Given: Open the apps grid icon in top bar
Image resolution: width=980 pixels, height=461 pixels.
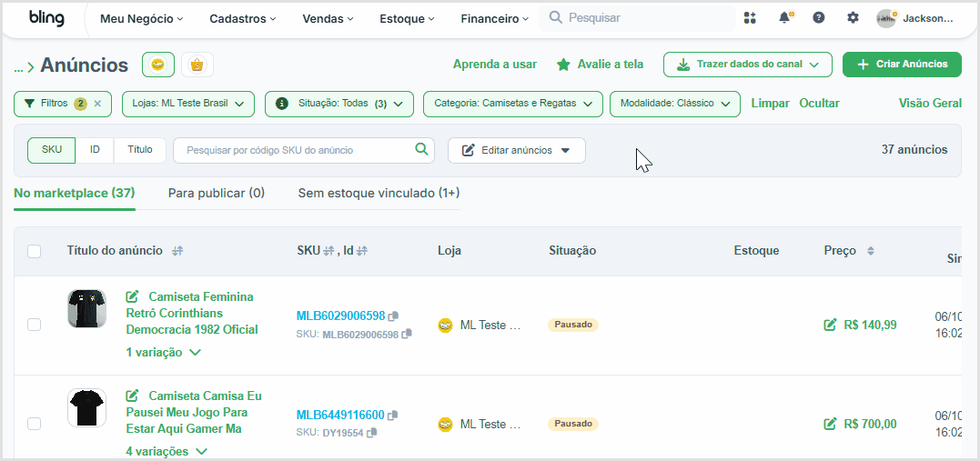Looking at the screenshot, I should 750,18.
